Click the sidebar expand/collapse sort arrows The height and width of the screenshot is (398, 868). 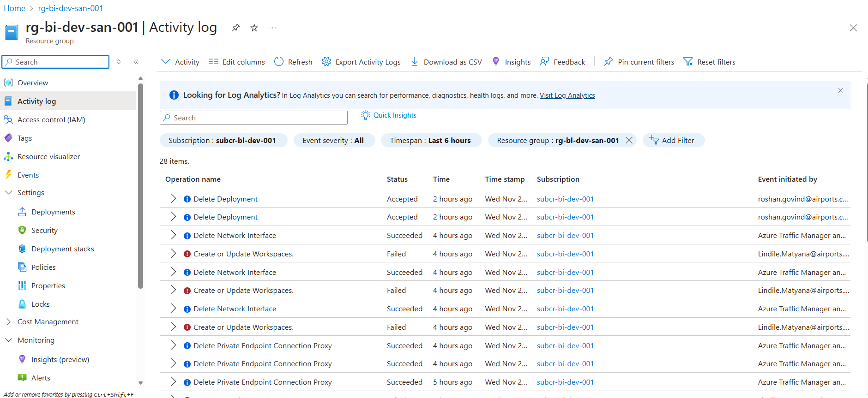click(x=119, y=62)
